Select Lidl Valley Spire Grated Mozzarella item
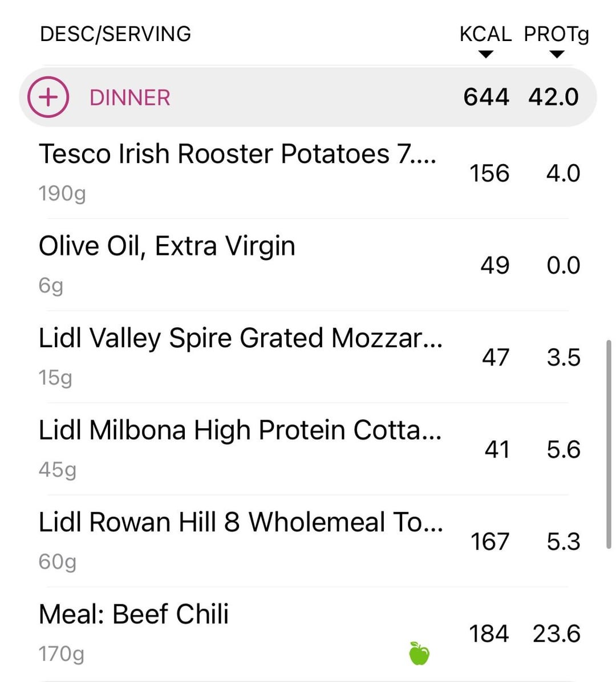616x682 pixels. pyautogui.click(x=240, y=338)
